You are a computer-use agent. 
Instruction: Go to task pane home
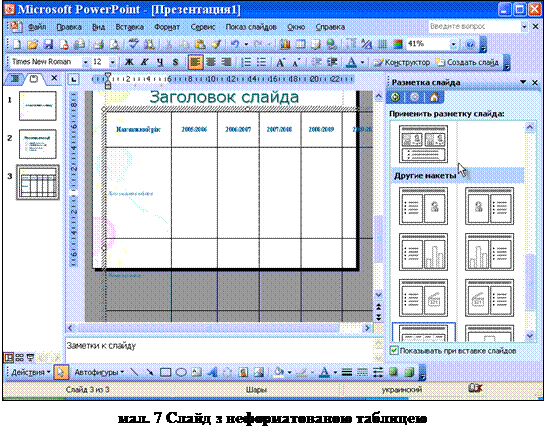click(x=434, y=97)
